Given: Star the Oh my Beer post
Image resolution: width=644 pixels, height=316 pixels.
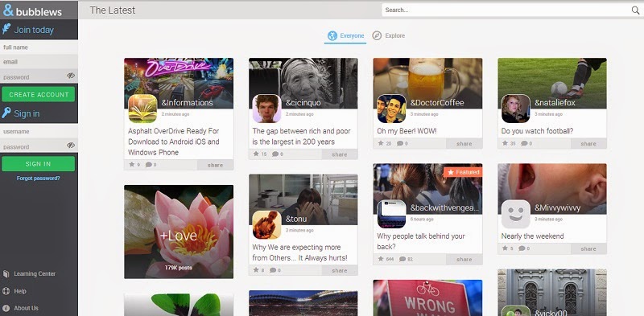Looking at the screenshot, I should pyautogui.click(x=381, y=143).
